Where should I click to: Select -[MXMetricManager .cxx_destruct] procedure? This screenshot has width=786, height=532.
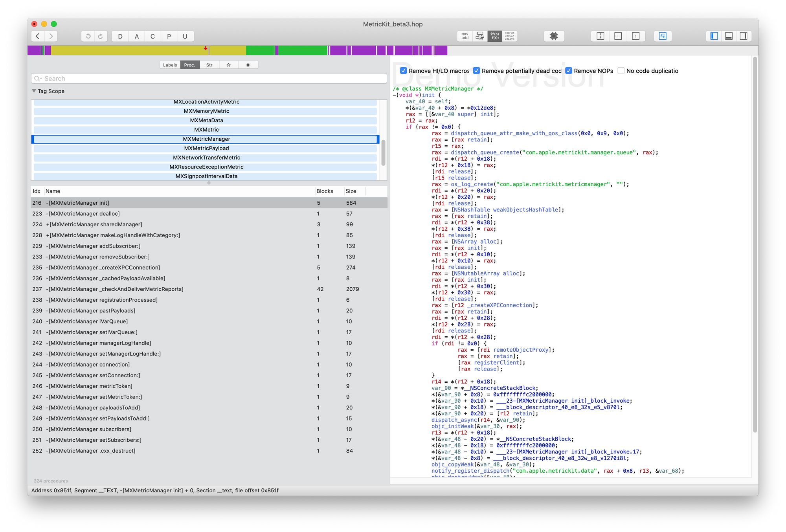209,451
